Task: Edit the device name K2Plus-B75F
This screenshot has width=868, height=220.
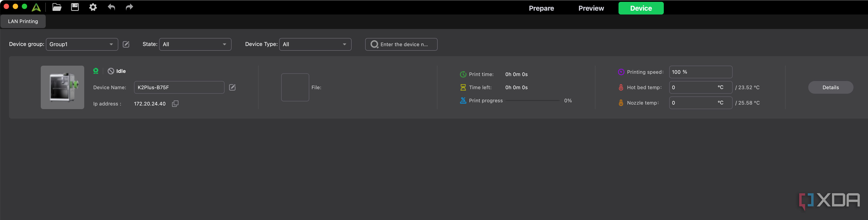Action: (x=232, y=88)
